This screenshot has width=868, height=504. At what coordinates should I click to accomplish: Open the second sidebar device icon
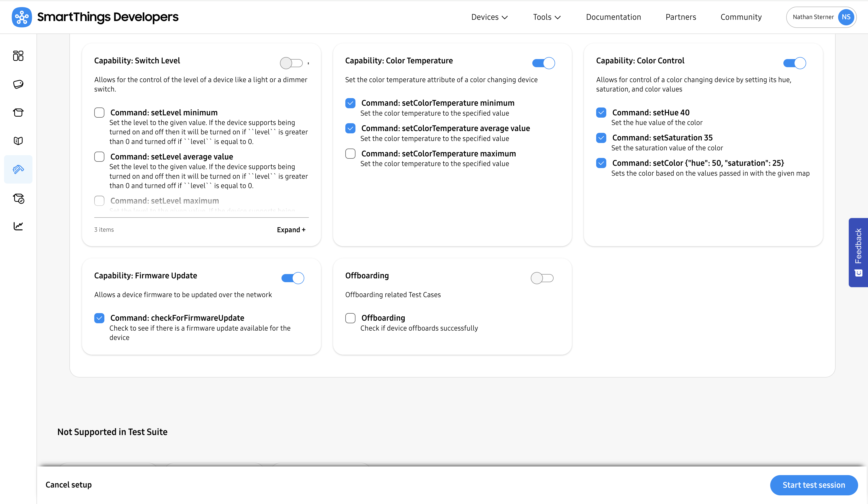pyautogui.click(x=18, y=84)
